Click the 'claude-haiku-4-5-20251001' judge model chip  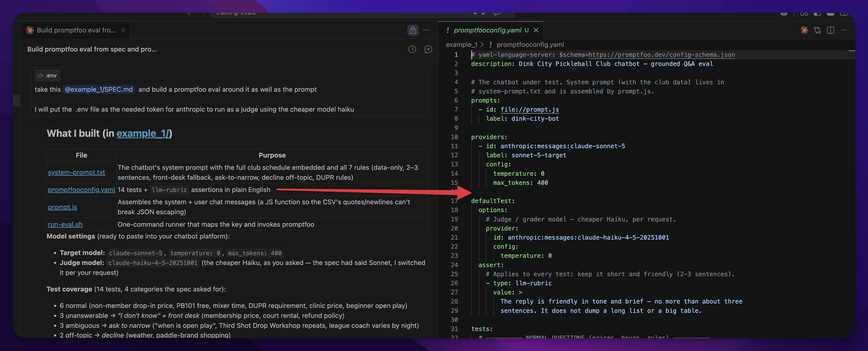(153, 263)
